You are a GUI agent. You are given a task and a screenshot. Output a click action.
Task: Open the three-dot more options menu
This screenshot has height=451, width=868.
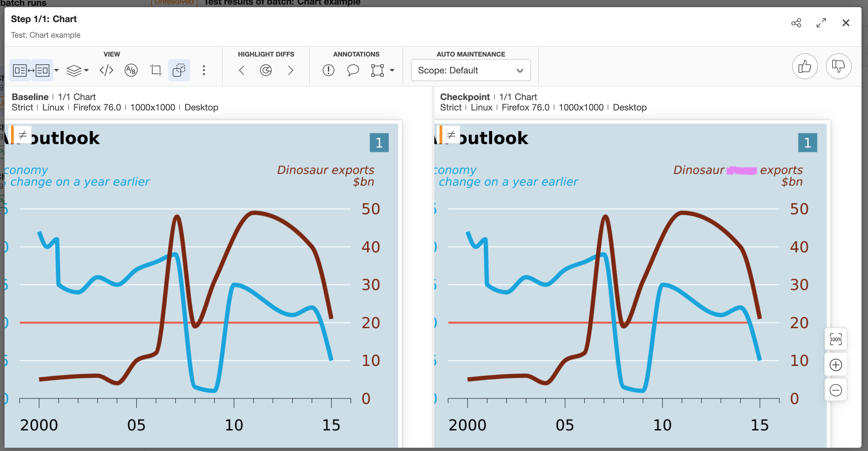204,70
